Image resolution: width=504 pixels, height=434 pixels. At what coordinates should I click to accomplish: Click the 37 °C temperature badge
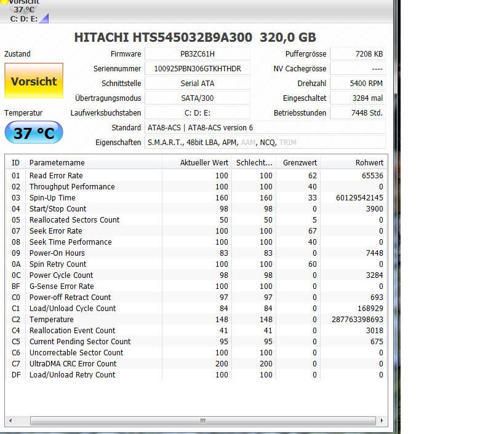(x=34, y=132)
